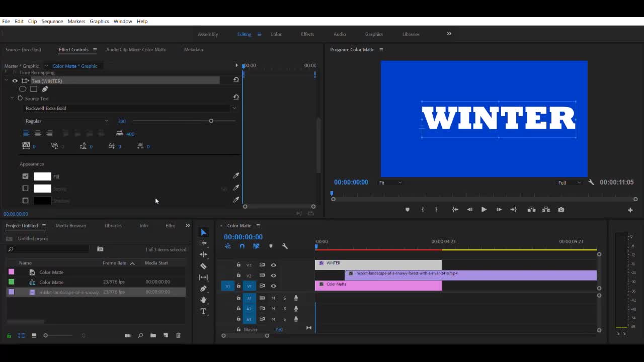This screenshot has height=362, width=644.
Task: Select the Pen tool in the timeline toolbar
Action: click(x=203, y=289)
